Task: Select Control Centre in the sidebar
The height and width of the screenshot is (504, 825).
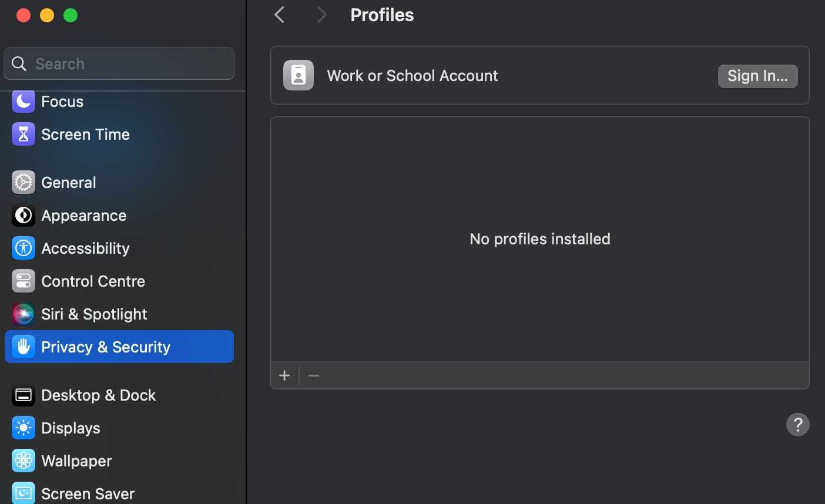Action: point(119,281)
